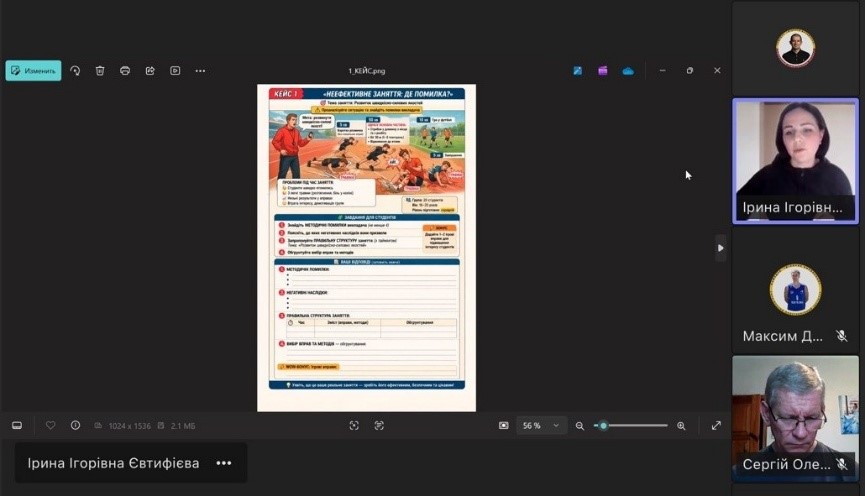This screenshot has height=496, width=865.
Task: Open the OneDrive cloud icon
Action: click(628, 71)
